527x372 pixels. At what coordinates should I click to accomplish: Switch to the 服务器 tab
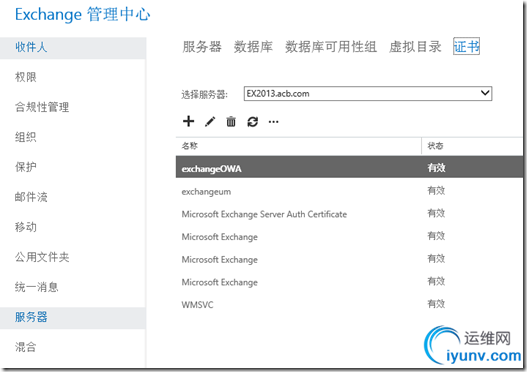(202, 47)
